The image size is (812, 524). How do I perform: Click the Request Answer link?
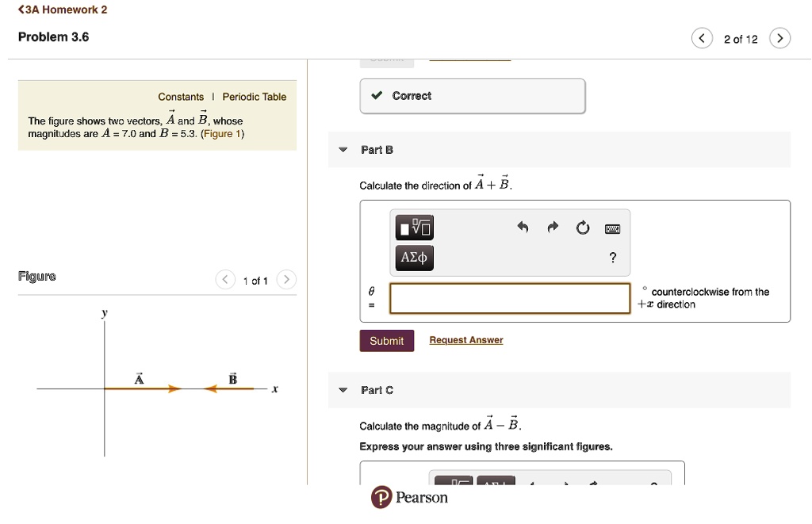466,340
